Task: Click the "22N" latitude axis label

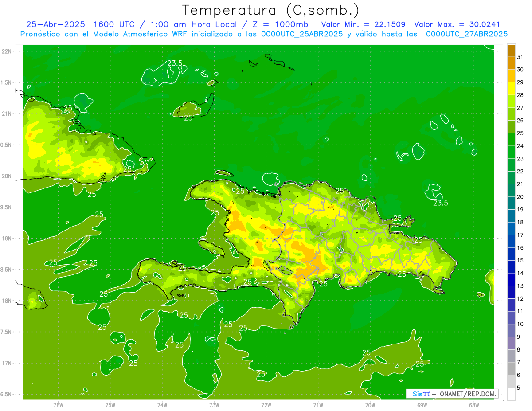Action: (8, 51)
